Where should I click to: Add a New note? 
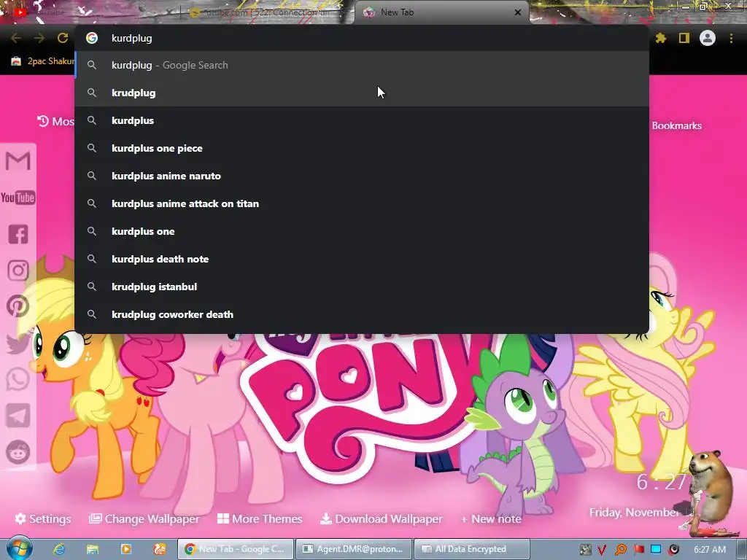tap(491, 518)
